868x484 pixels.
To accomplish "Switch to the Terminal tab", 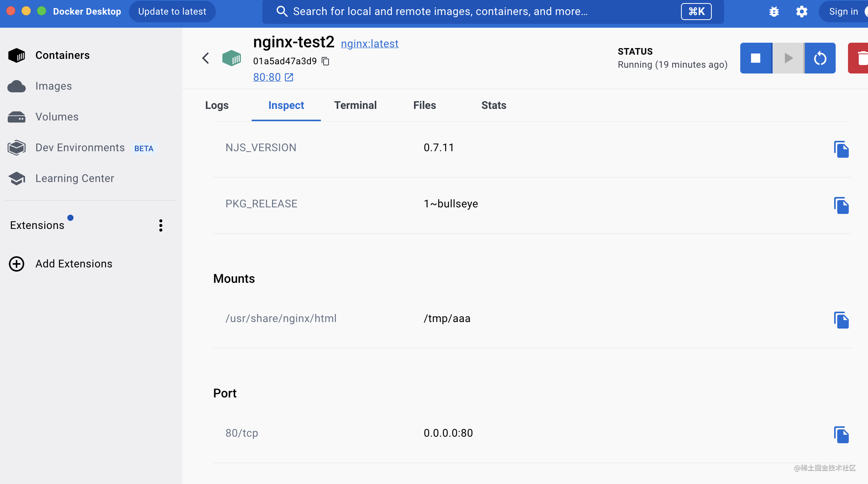I will pyautogui.click(x=355, y=105).
